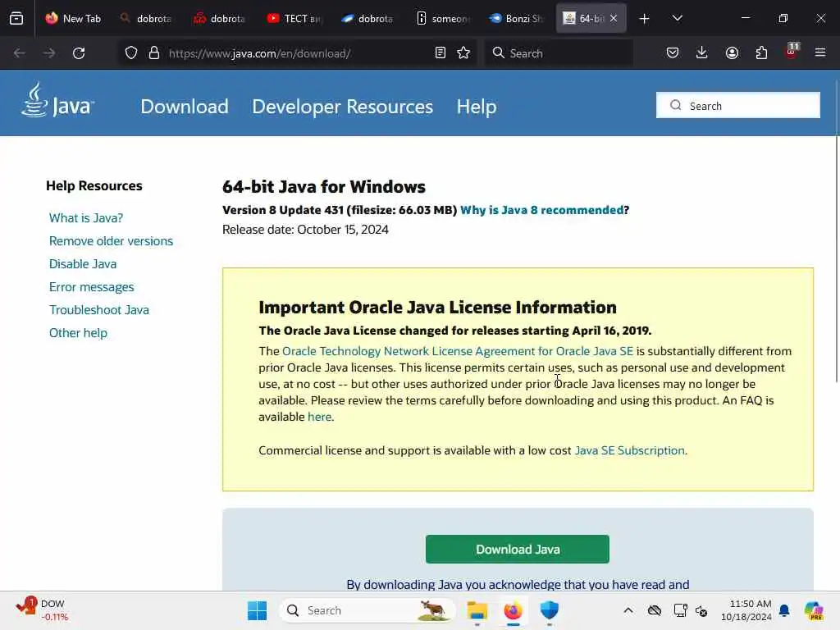
Task: Open clock showing 11:50 AM
Action: click(746, 610)
